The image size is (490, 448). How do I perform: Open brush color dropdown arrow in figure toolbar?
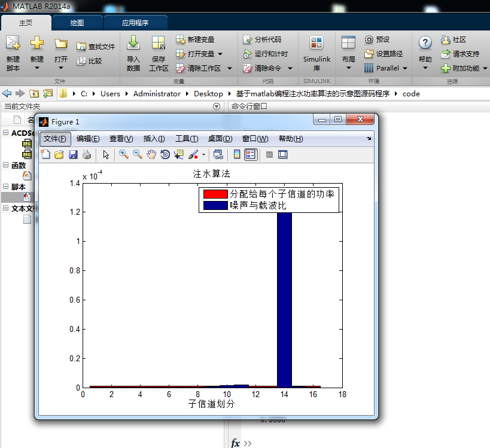(203, 155)
